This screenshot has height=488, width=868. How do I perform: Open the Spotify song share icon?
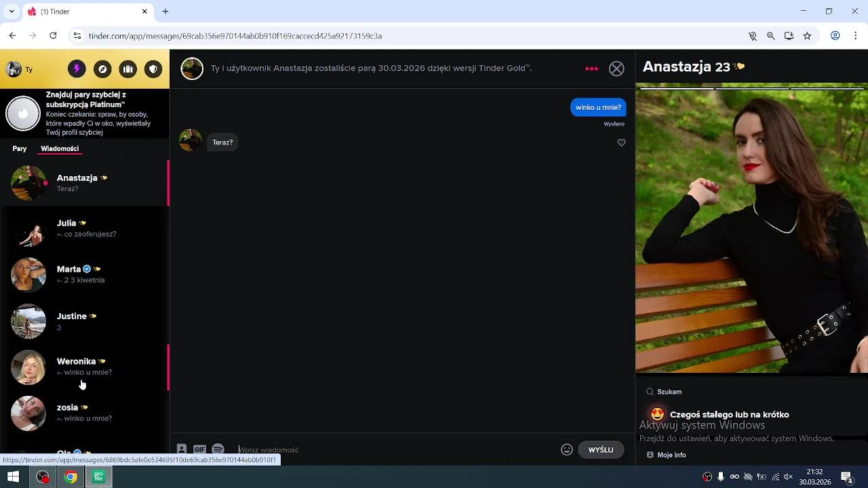click(218, 449)
